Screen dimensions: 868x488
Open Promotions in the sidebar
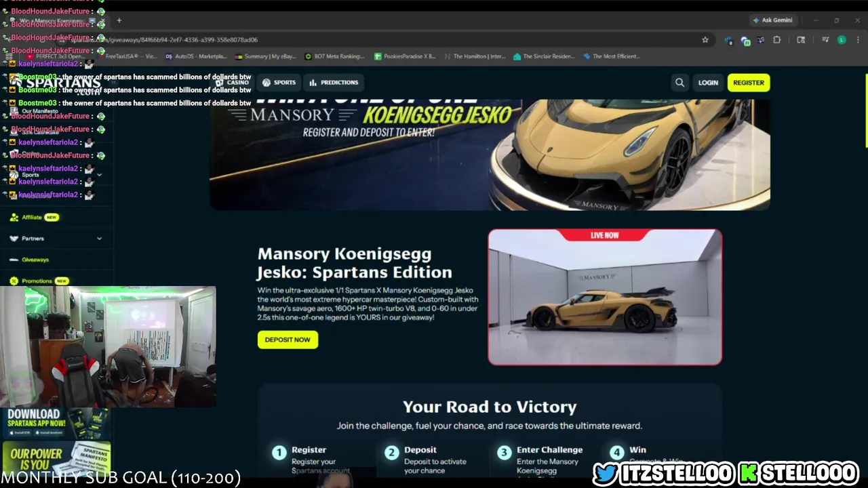[x=37, y=281]
